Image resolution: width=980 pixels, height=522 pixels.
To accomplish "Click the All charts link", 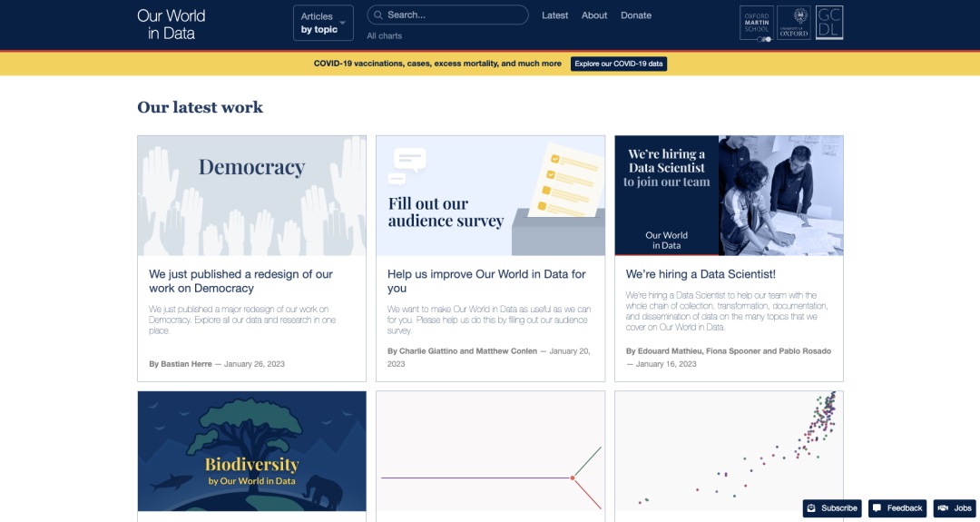I will [384, 36].
